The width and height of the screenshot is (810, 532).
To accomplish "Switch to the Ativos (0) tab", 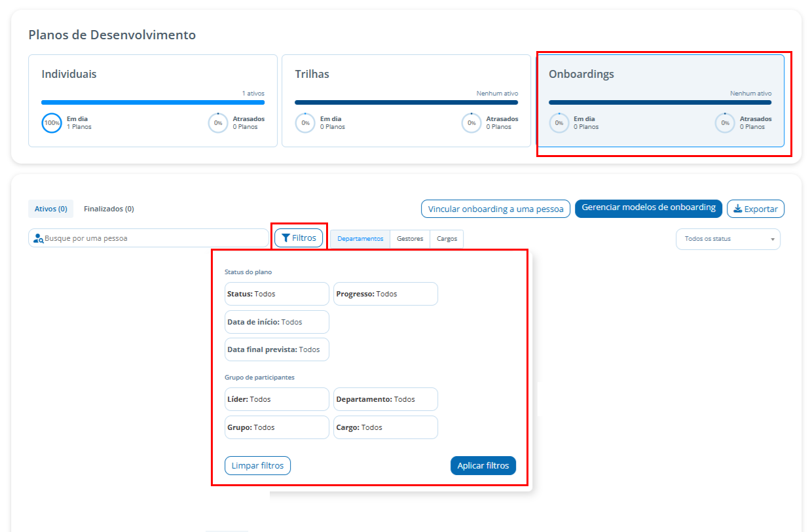I will [51, 209].
